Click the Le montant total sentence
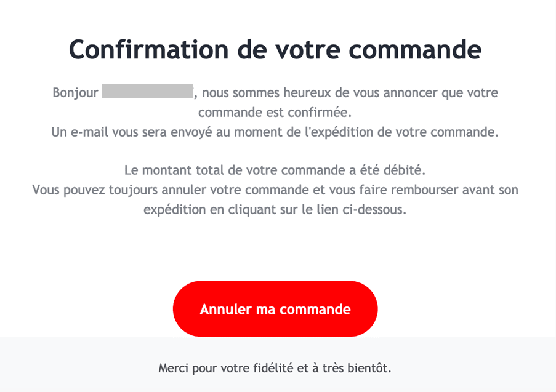 pyautogui.click(x=275, y=169)
